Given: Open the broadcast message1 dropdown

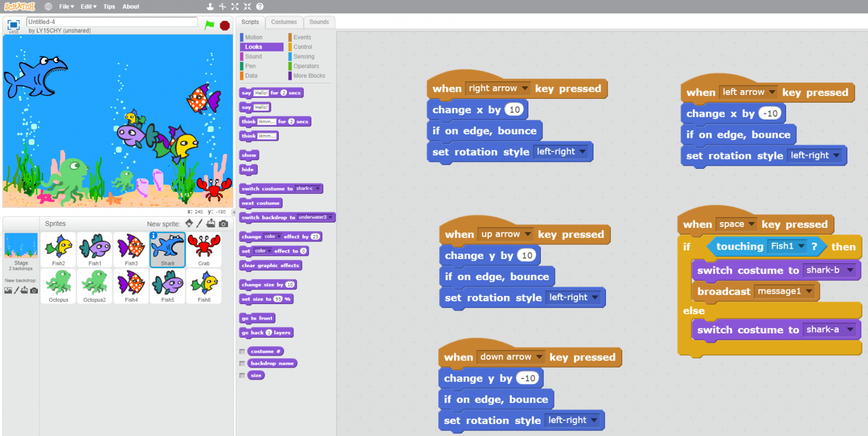Looking at the screenshot, I should [x=809, y=292].
